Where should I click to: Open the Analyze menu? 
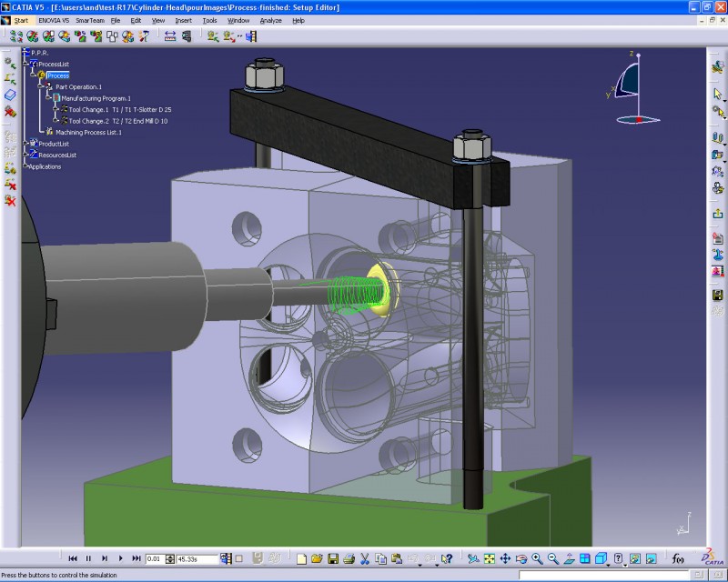[270, 20]
